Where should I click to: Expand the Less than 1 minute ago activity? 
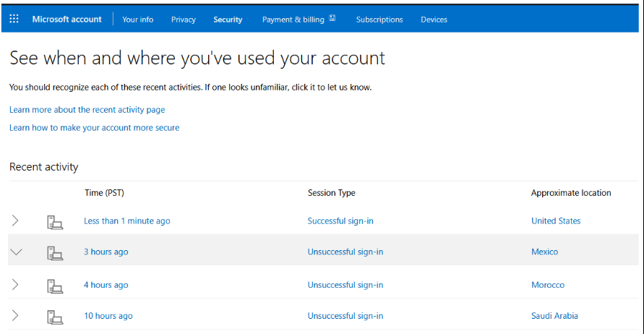point(15,220)
